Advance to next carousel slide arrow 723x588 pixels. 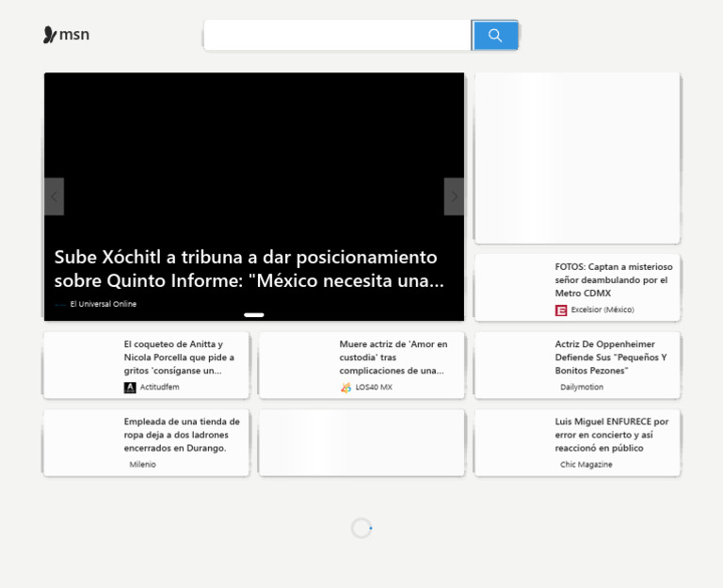(x=454, y=197)
